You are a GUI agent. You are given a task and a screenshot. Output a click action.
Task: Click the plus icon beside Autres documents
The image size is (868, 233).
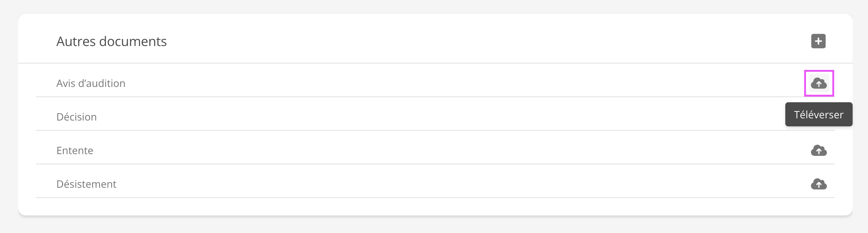(x=818, y=41)
